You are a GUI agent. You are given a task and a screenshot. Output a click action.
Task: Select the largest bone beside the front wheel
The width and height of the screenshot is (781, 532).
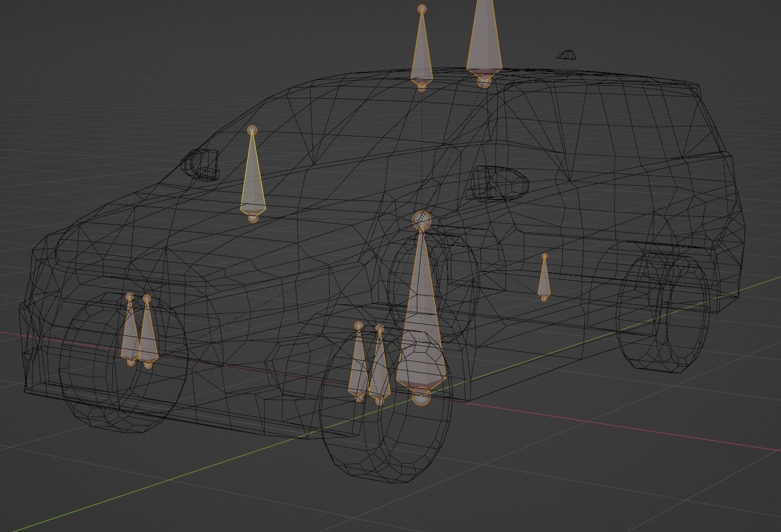pyautogui.click(x=421, y=315)
